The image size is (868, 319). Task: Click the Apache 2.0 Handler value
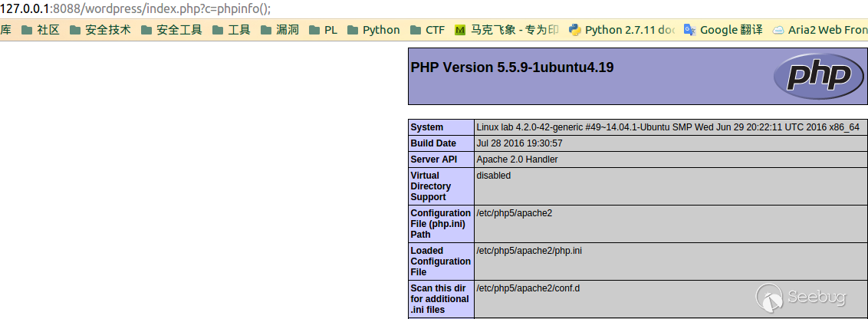(517, 159)
